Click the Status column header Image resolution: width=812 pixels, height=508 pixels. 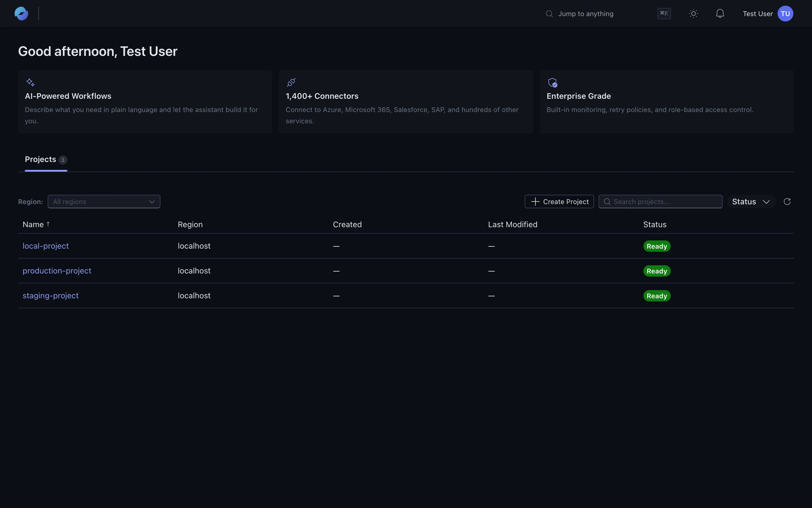655,224
